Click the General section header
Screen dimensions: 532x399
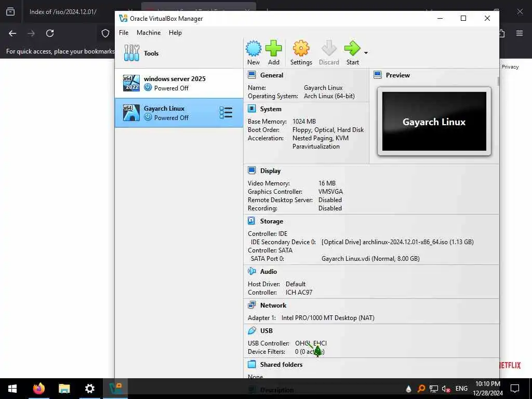[x=271, y=75]
